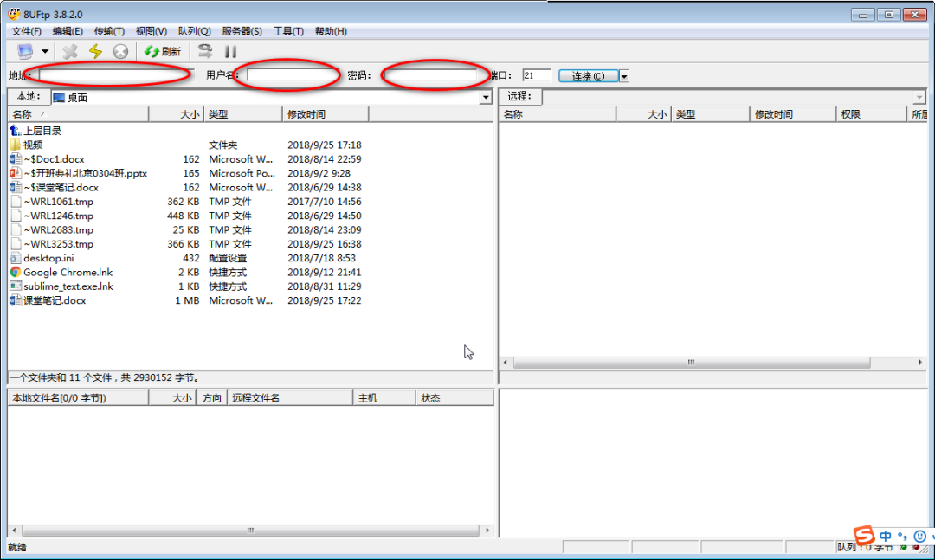935x560 pixels.
Task: Click the computer quick-connect icon
Action: [x=26, y=51]
